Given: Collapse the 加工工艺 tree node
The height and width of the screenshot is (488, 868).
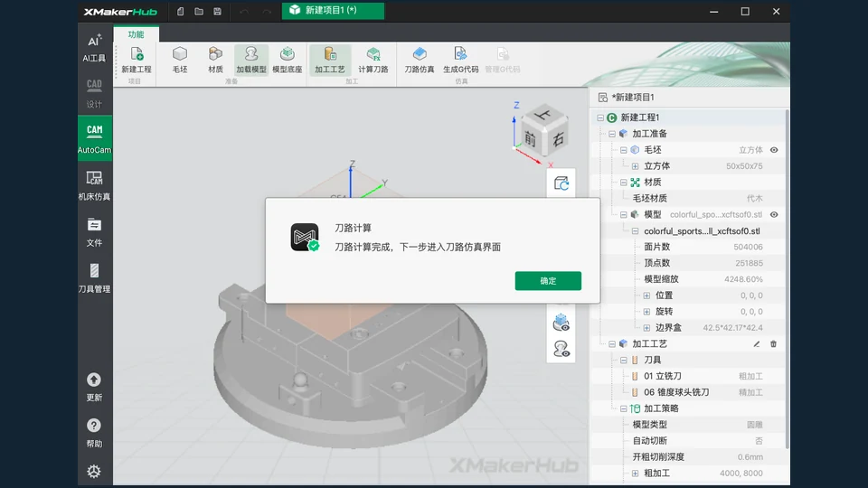Looking at the screenshot, I should click(x=612, y=343).
